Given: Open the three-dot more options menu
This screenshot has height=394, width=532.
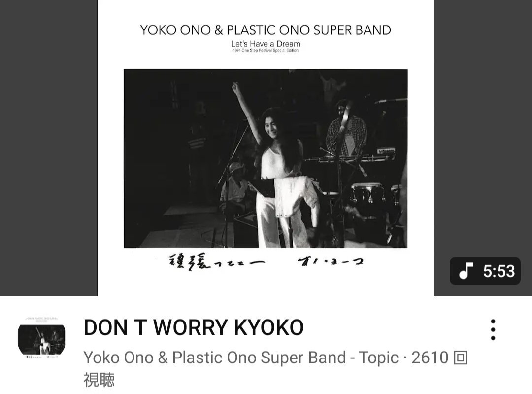Looking at the screenshot, I should pos(493,329).
